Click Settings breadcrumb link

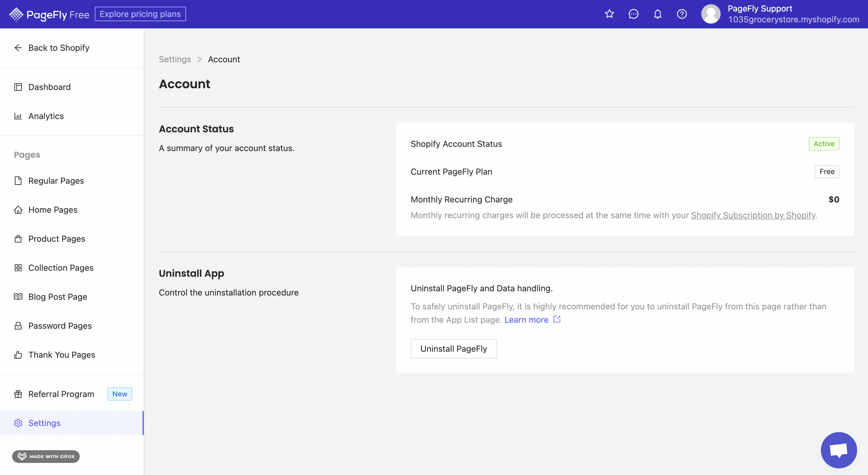point(175,59)
